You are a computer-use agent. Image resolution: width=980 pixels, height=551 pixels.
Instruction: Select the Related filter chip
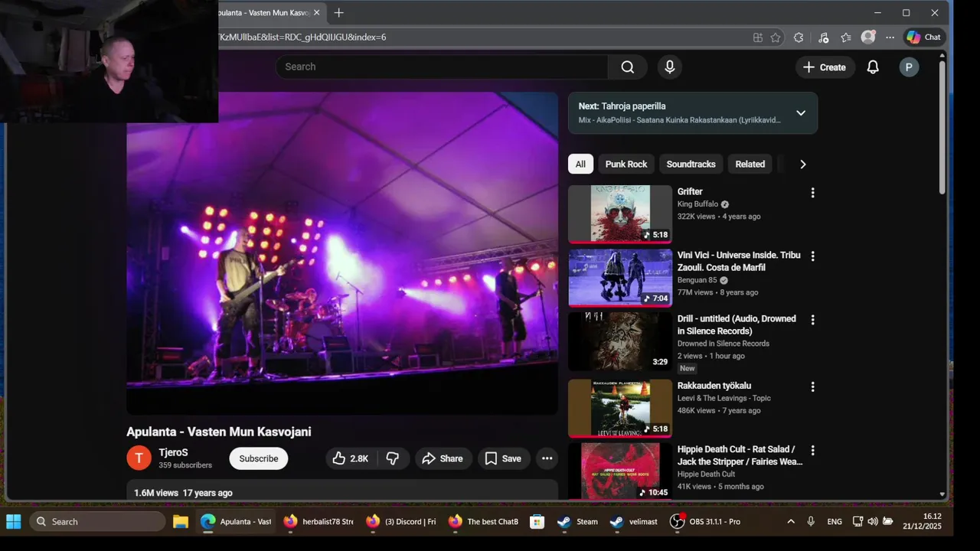[750, 164]
